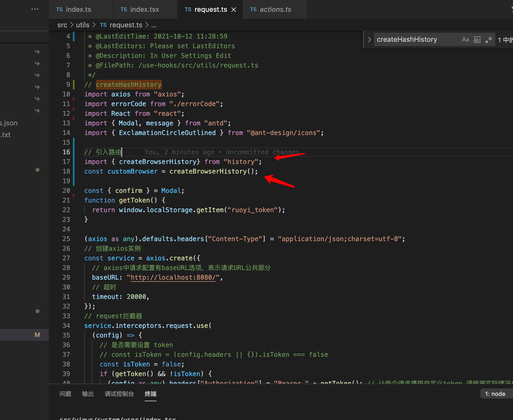
Task: Open the 1: node terminal selector dropdown
Action: pos(496,394)
